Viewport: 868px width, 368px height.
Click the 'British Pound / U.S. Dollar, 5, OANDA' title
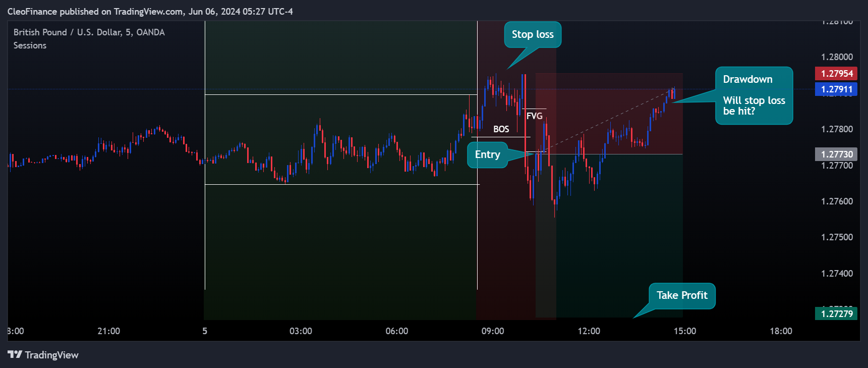point(89,32)
